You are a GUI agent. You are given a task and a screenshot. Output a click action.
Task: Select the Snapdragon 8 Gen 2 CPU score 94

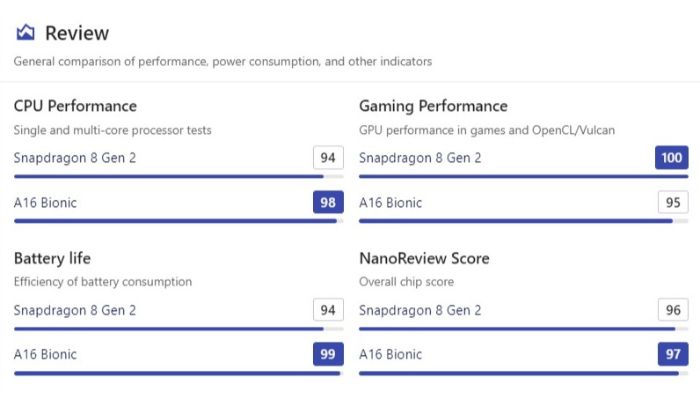coord(328,157)
